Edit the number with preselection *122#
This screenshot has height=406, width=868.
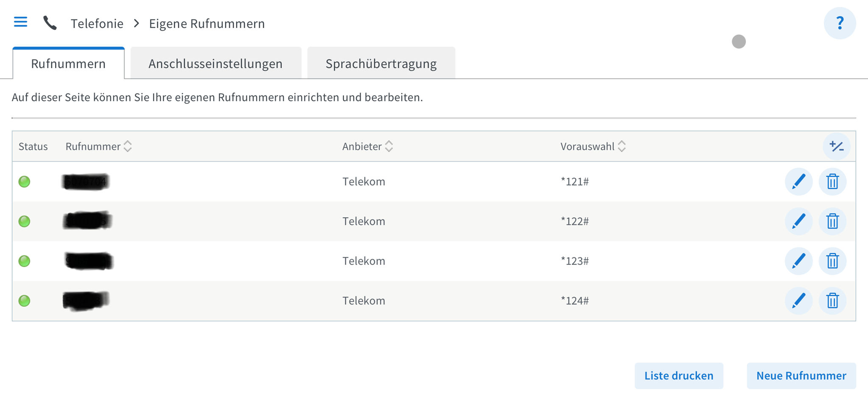coord(798,221)
